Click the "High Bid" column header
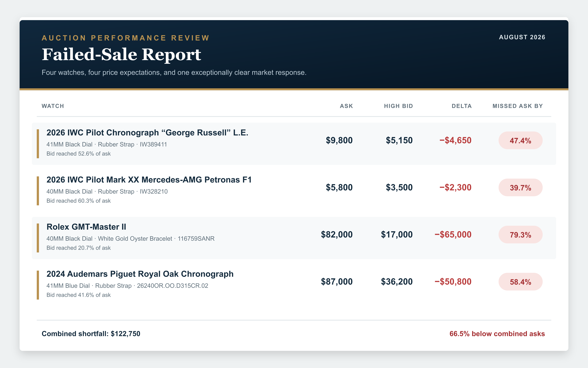 (x=398, y=106)
